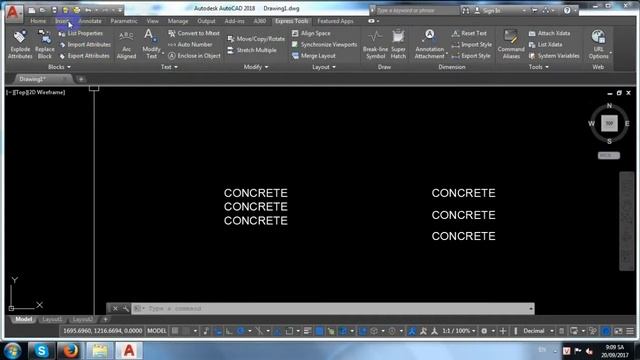The height and width of the screenshot is (360, 640).
Task: Open the Decimal units dropdown
Action: click(538, 331)
